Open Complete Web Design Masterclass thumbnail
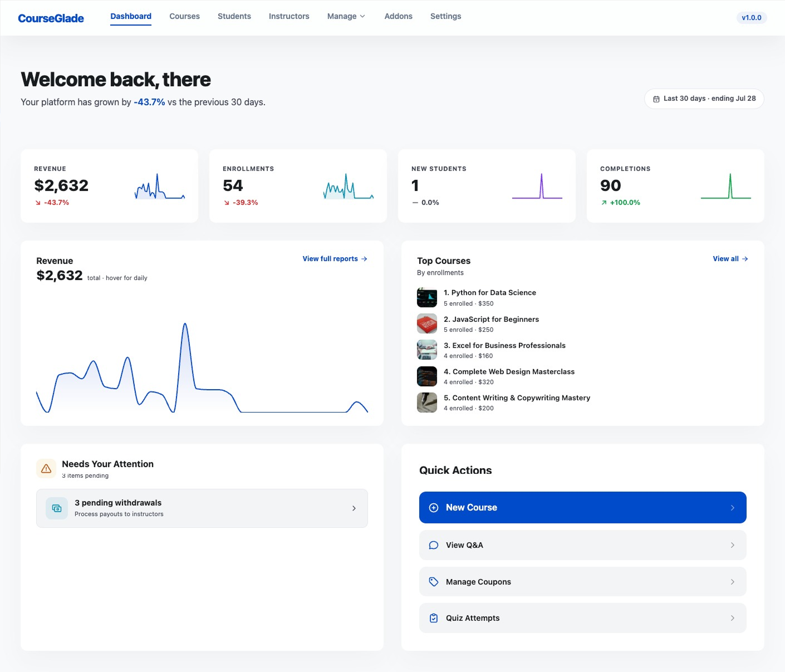Screen dimensions: 785x672 [427, 376]
